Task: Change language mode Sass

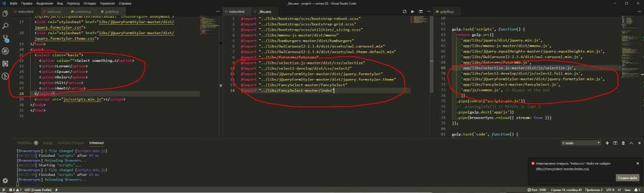Action: pyautogui.click(x=627, y=190)
